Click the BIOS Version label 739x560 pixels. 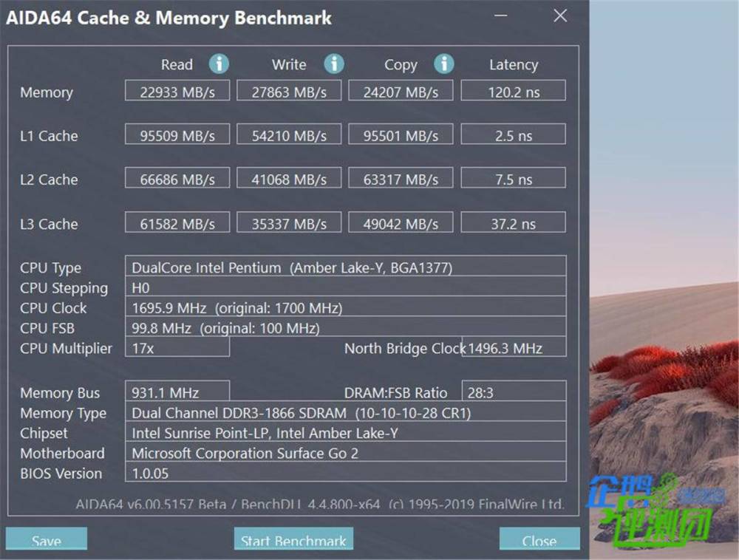61,474
